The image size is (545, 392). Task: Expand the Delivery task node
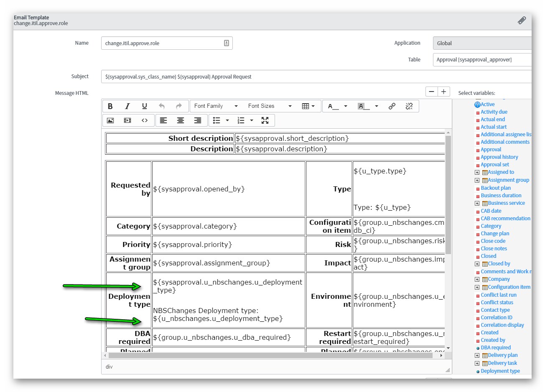point(477,364)
